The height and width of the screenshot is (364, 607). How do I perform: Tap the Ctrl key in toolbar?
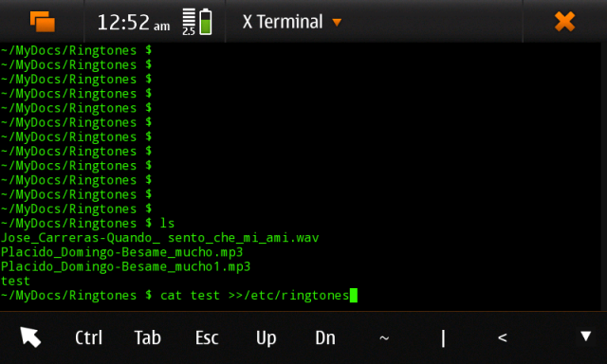pyautogui.click(x=88, y=337)
